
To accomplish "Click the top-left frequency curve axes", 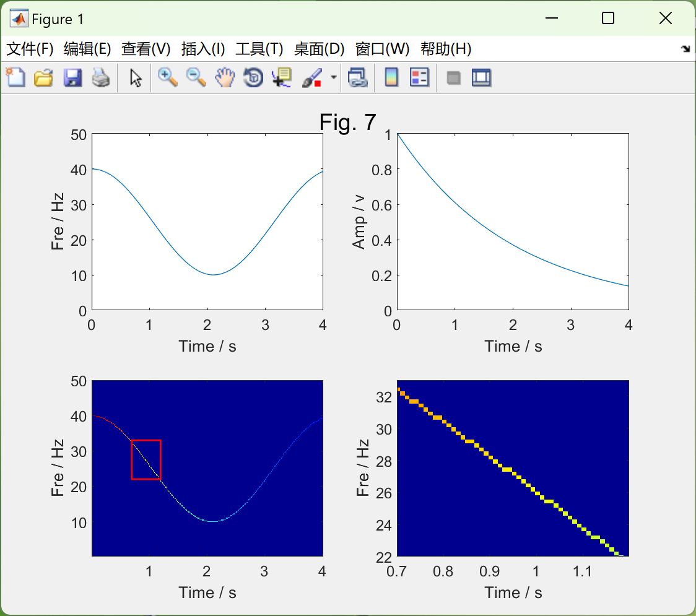I will 207,222.
